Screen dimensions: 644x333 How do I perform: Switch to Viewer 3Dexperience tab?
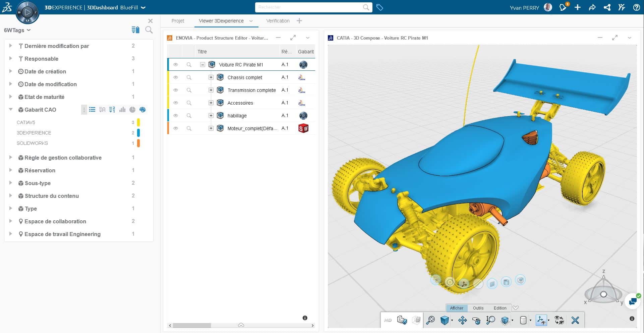click(221, 21)
